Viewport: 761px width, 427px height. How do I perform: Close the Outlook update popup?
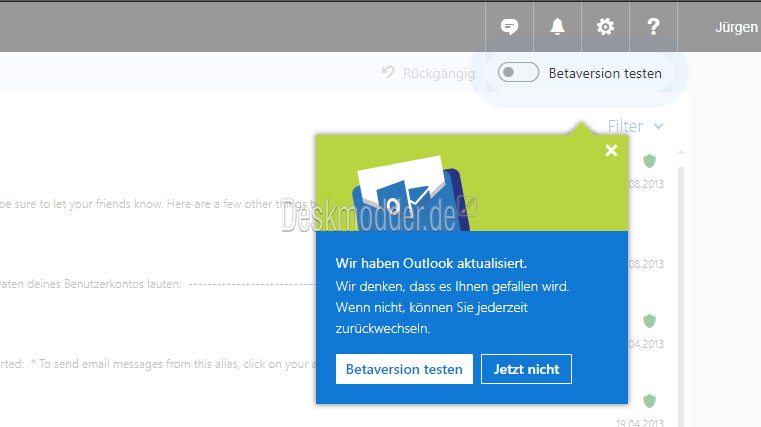point(611,150)
